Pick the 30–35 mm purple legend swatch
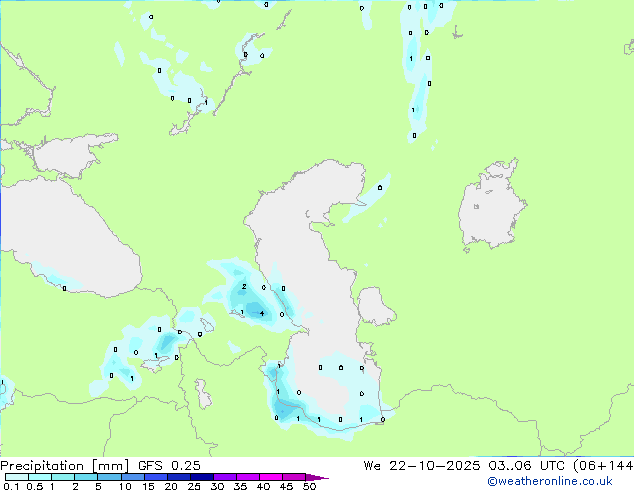The height and width of the screenshot is (490, 634). click(x=225, y=477)
